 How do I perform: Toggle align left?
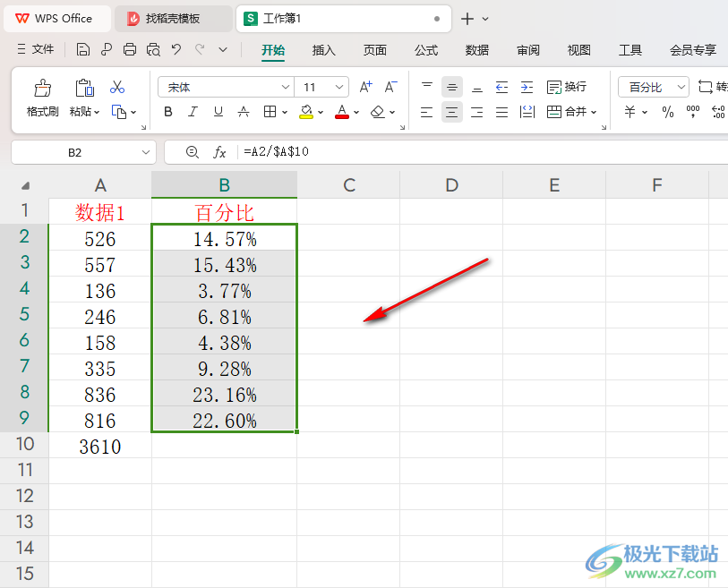click(x=426, y=112)
